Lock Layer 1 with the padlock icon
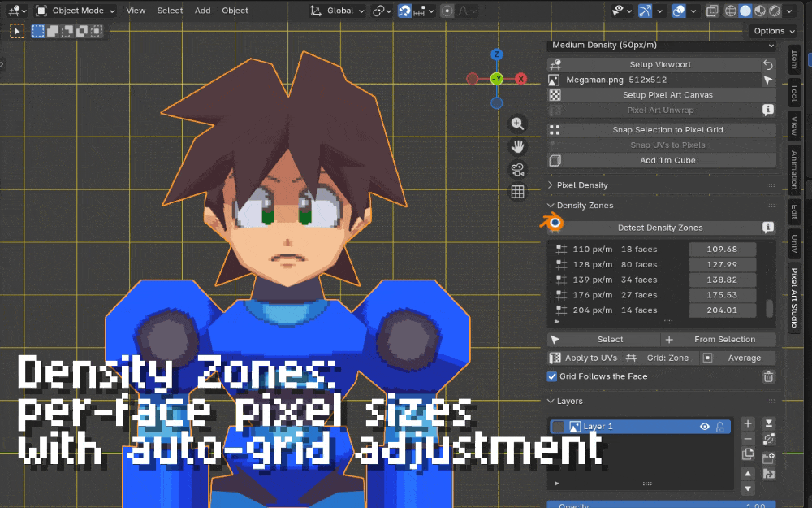 coord(719,427)
